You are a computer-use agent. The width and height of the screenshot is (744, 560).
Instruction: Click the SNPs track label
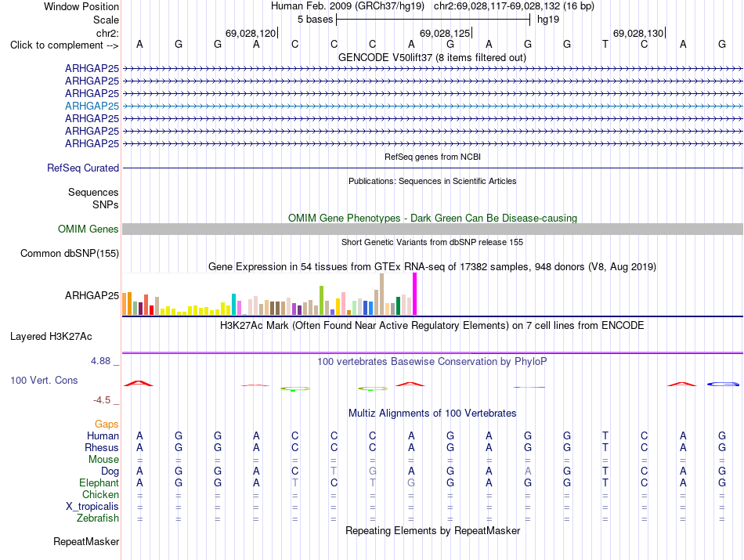pos(106,204)
